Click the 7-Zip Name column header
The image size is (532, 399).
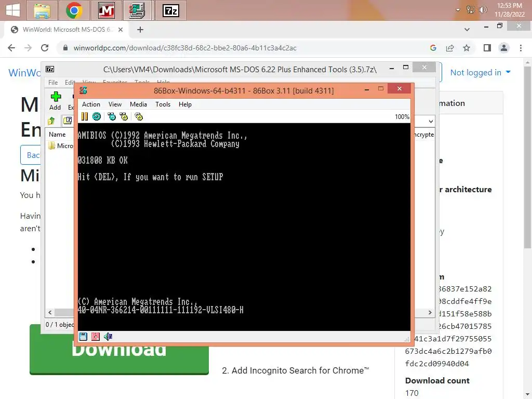tap(57, 135)
